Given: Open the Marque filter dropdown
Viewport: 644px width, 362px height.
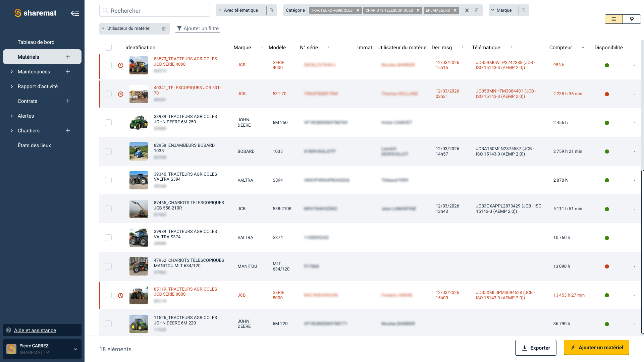Looking at the screenshot, I should tap(503, 10).
